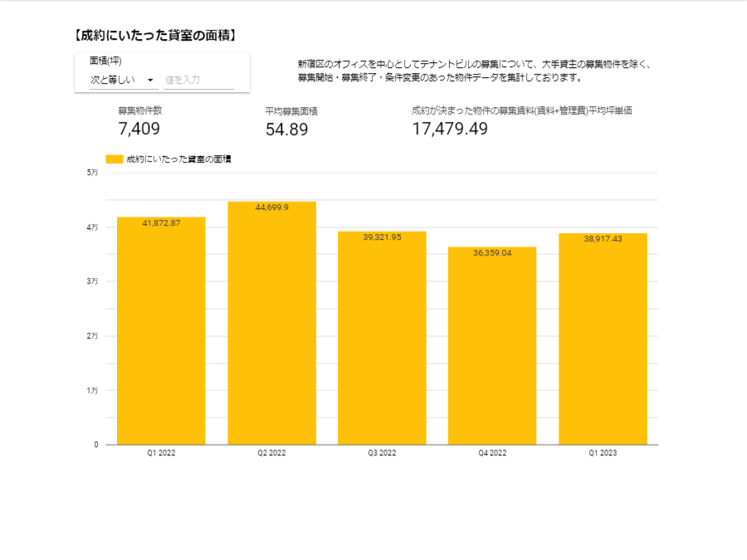Screen dimensions: 747x560
Task: Click the 平均募集面積 label
Action: tap(291, 111)
